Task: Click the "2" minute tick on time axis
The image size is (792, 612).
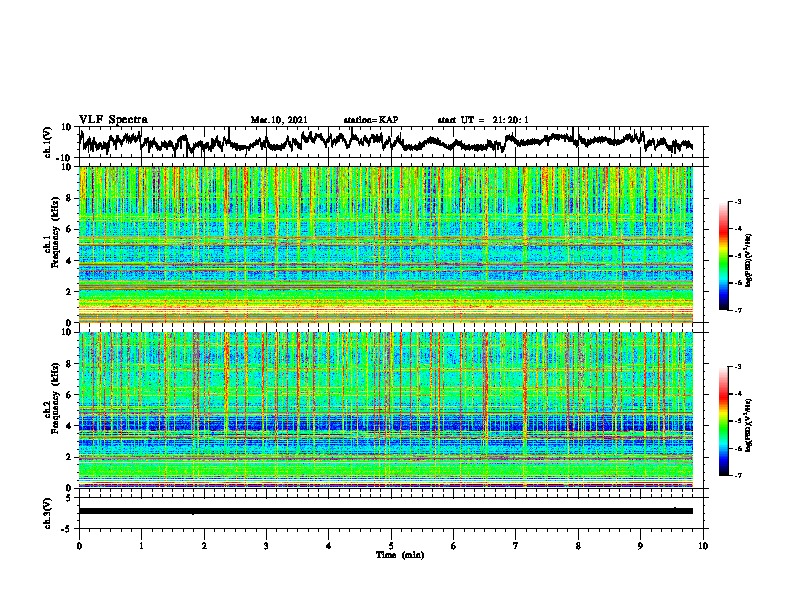Action: (204, 546)
